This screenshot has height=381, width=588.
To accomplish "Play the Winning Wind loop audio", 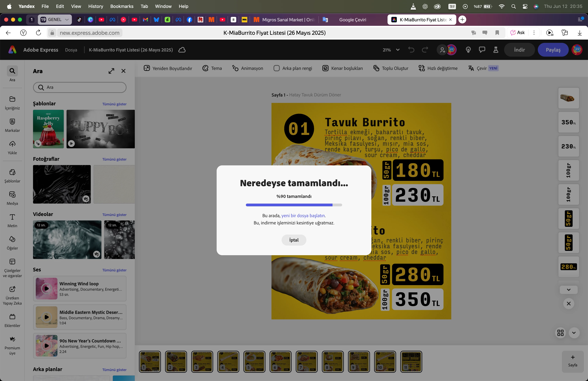I will tap(46, 289).
